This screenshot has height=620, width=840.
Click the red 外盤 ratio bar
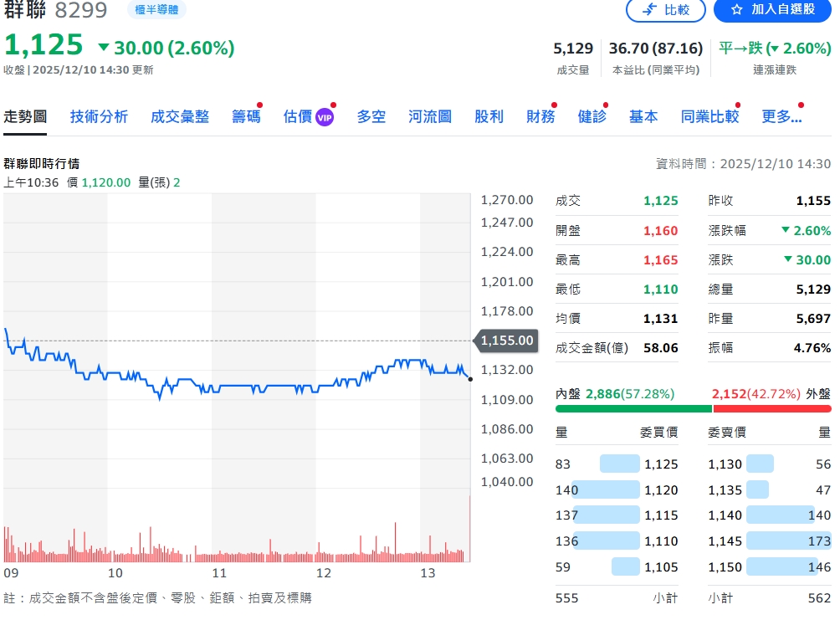click(772, 409)
